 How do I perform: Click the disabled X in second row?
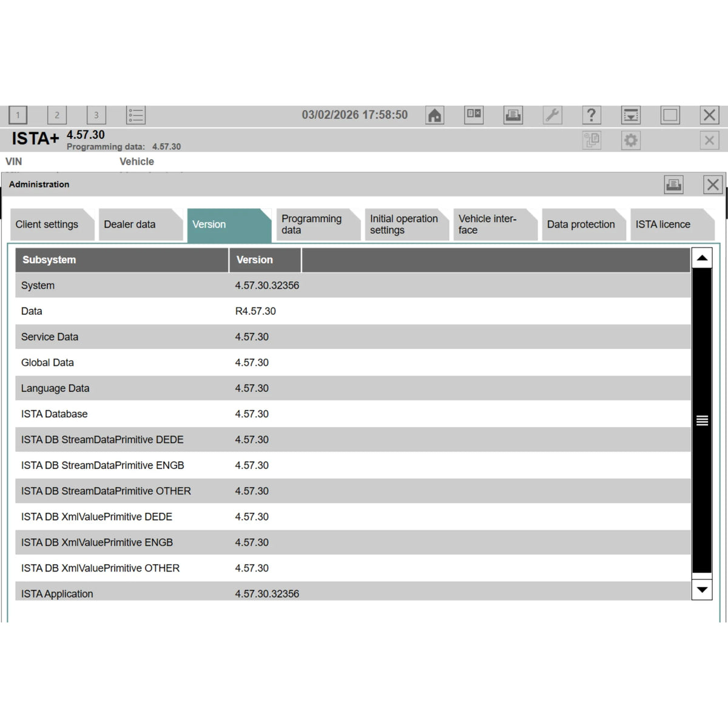point(709,140)
